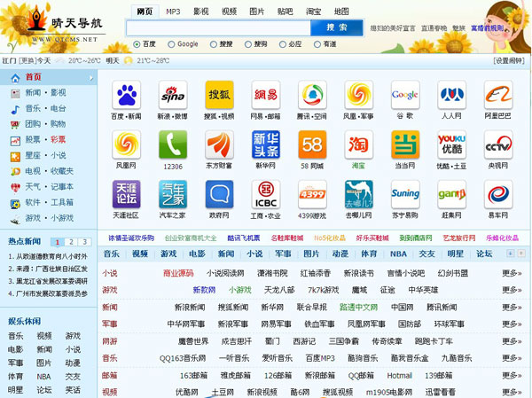
Task: Open 更多 in the 音乐 row
Action: [x=512, y=358]
